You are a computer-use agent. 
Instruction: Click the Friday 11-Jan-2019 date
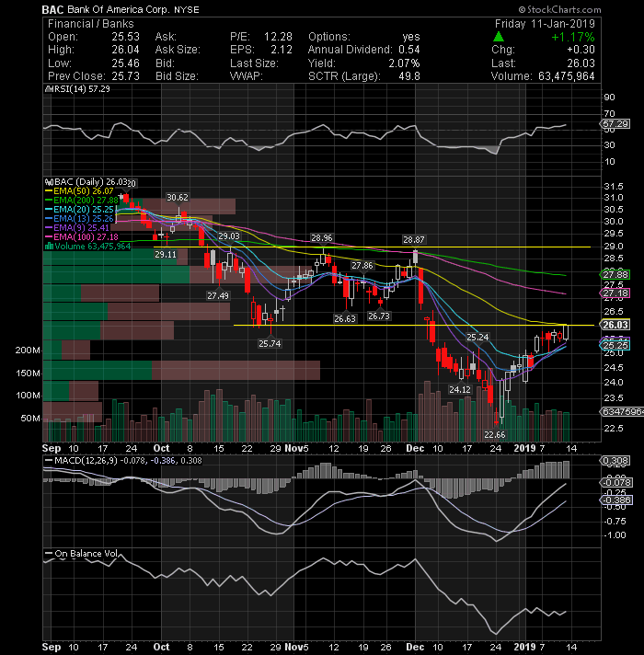click(x=545, y=24)
